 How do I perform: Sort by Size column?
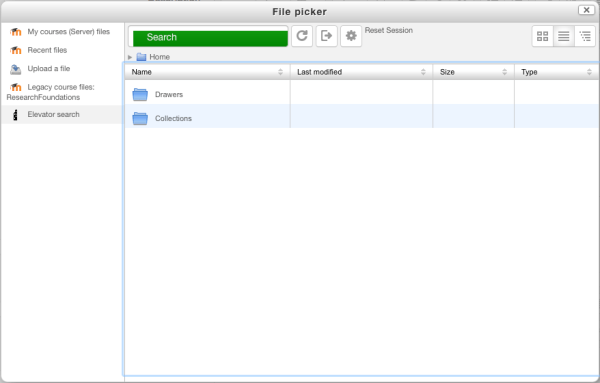point(473,72)
